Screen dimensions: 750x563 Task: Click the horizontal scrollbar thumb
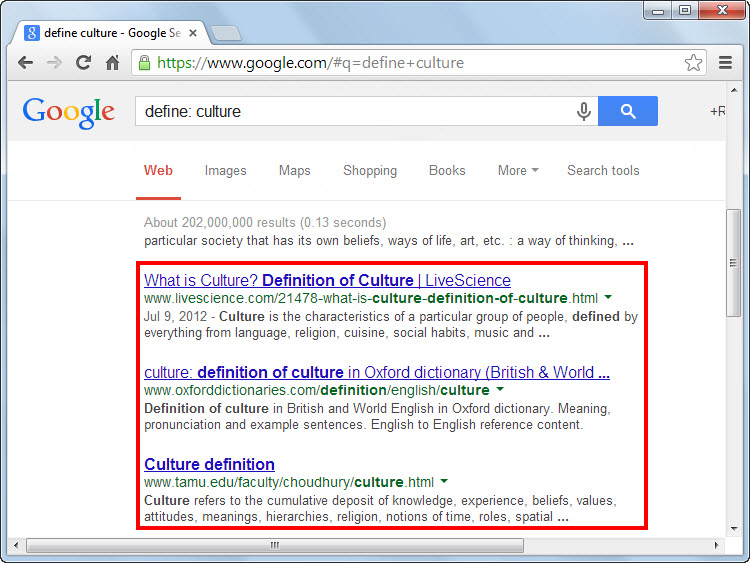(275, 545)
